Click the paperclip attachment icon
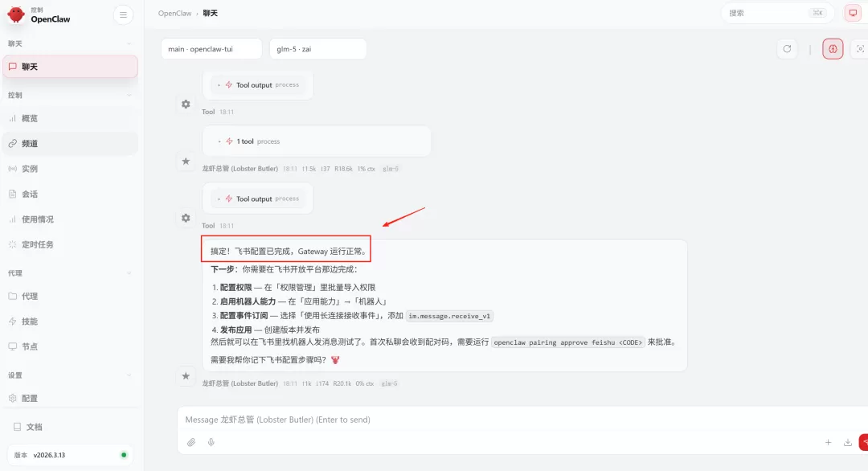This screenshot has width=868, height=471. (x=191, y=442)
